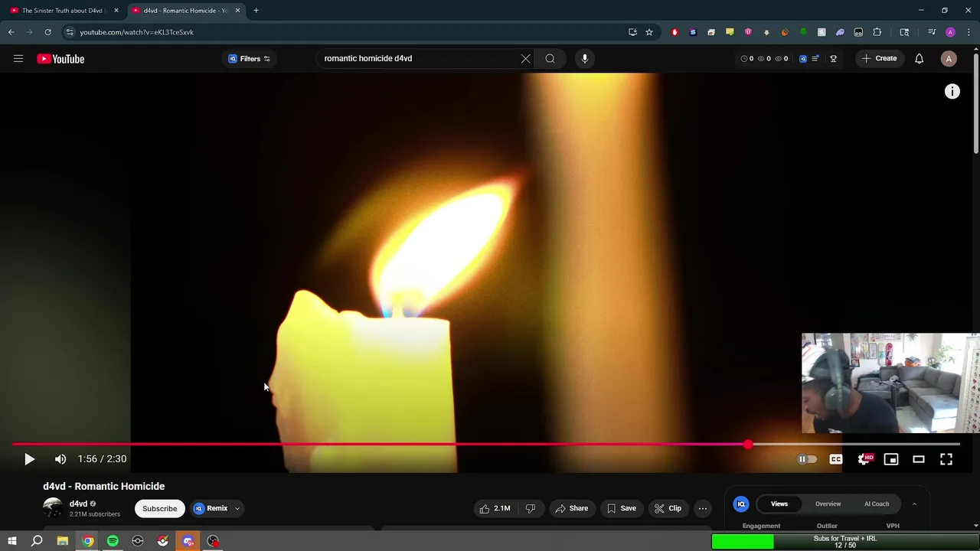Click the vidIQ logo in stats panel

(741, 504)
